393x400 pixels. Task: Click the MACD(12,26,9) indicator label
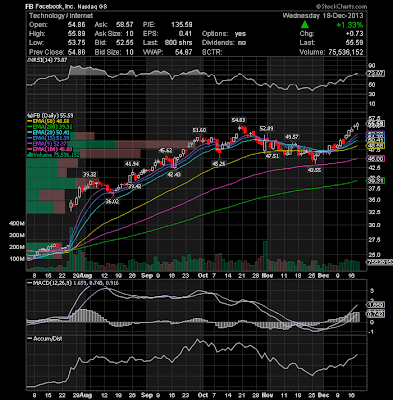pyautogui.click(x=49, y=283)
